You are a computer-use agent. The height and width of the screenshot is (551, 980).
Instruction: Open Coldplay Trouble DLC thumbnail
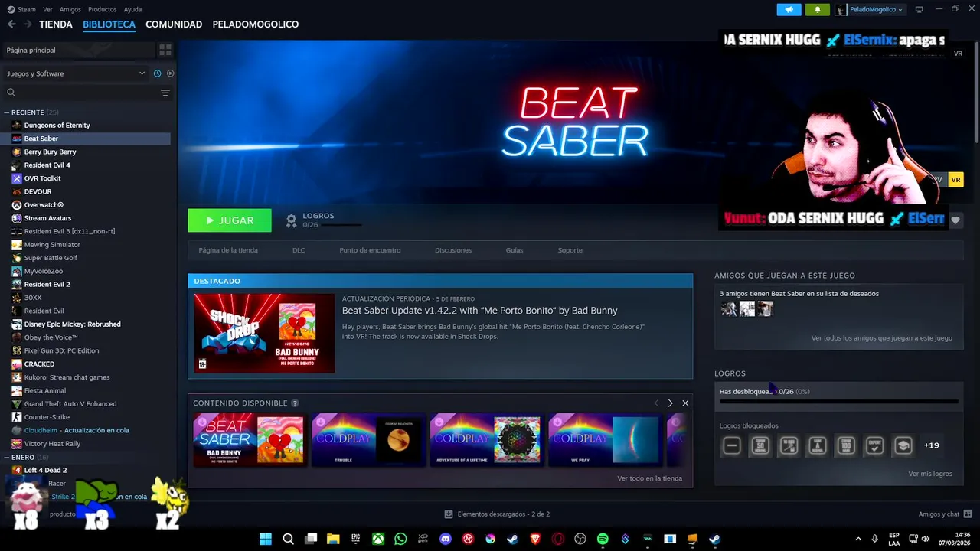pyautogui.click(x=369, y=440)
